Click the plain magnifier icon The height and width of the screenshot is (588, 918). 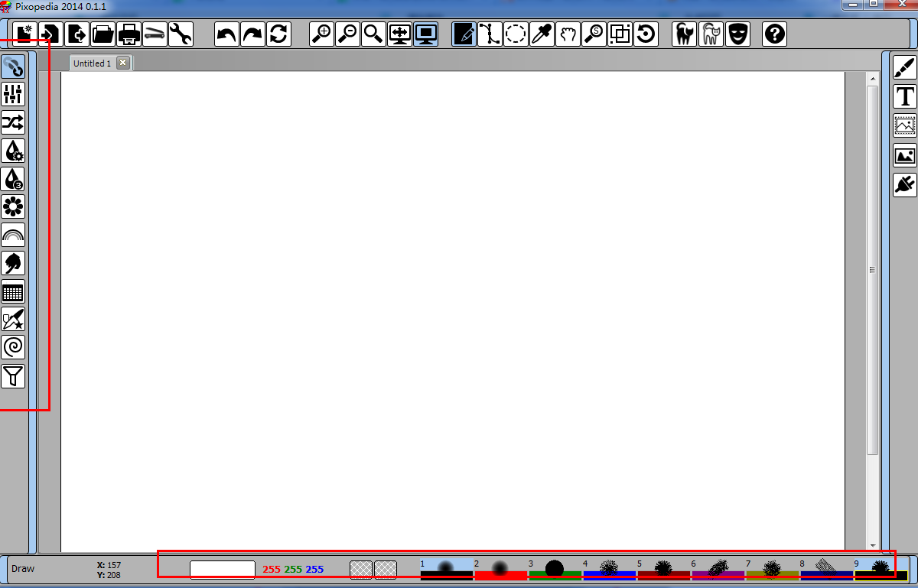(373, 34)
